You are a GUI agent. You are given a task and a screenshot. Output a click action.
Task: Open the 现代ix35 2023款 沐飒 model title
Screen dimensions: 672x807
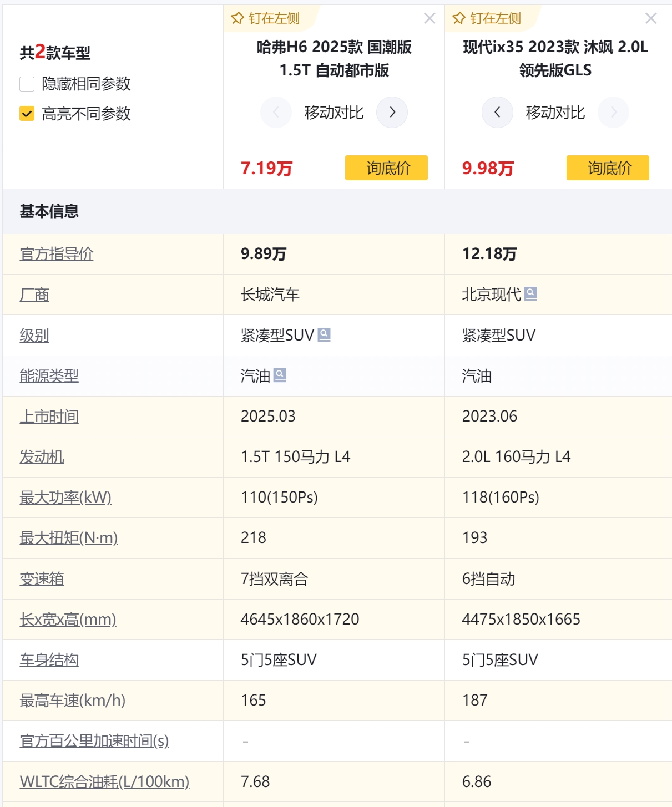555,59
